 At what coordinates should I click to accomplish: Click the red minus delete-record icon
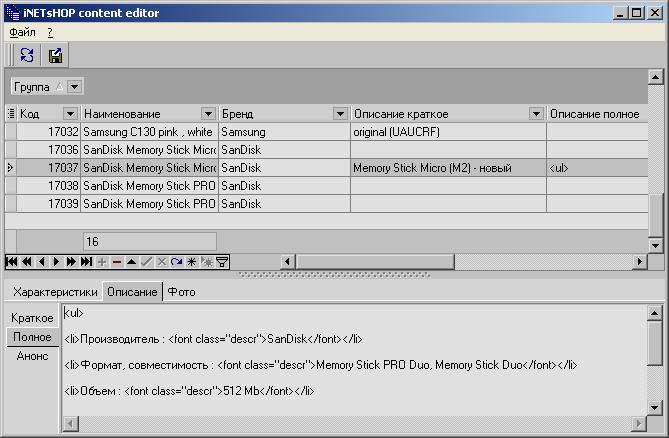click(116, 261)
